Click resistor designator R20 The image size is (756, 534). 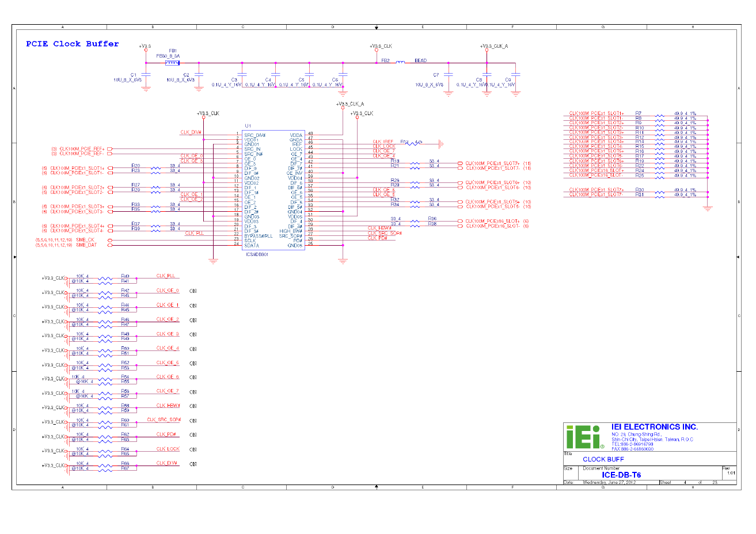pyautogui.click(x=136, y=166)
